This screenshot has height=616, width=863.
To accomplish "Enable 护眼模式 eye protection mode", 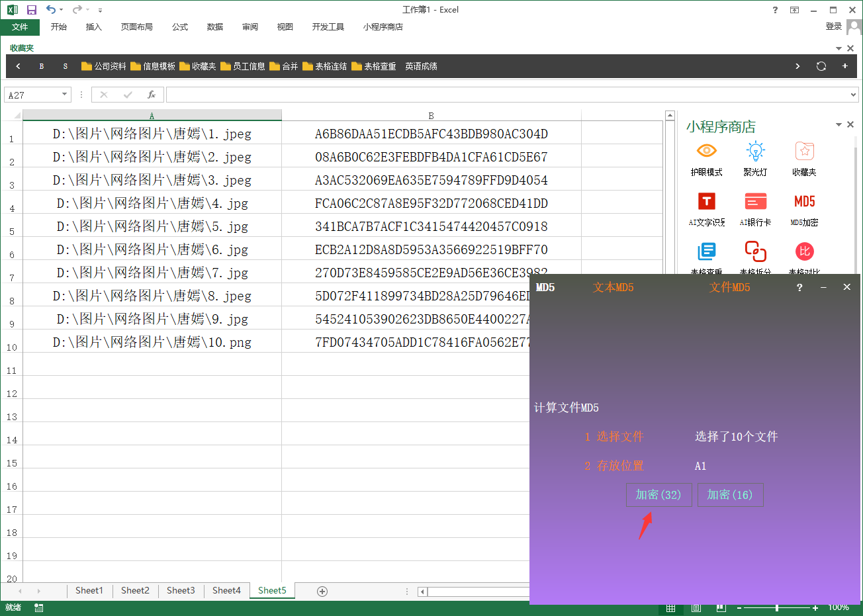I will [706, 159].
